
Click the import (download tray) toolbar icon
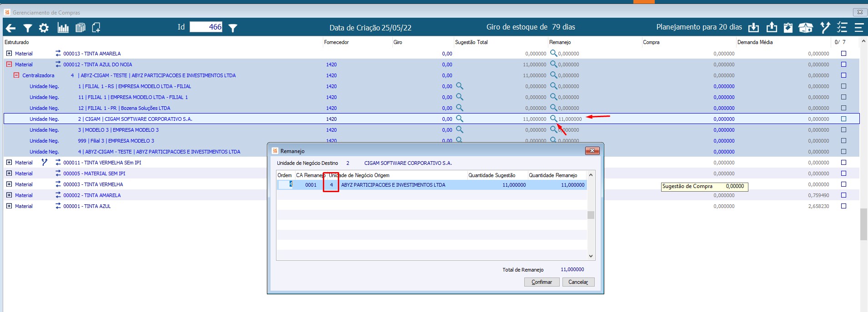point(753,28)
